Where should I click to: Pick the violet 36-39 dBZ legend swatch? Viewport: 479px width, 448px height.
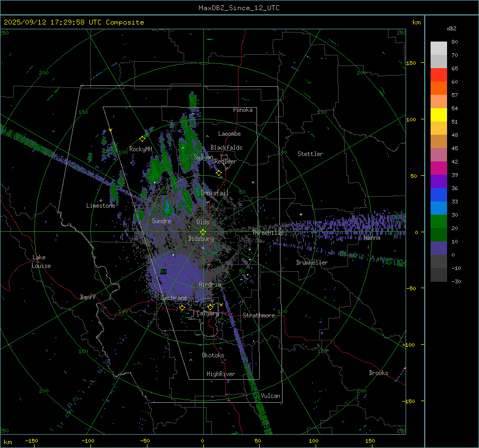pos(439,182)
